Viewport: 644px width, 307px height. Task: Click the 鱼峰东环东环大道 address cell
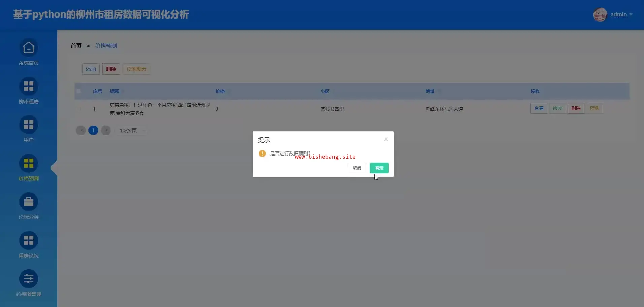point(444,109)
